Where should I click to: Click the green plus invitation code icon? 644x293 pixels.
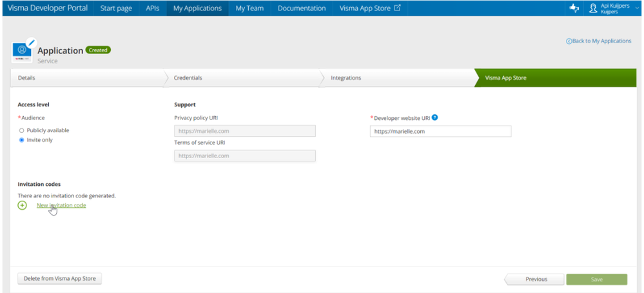coord(22,205)
